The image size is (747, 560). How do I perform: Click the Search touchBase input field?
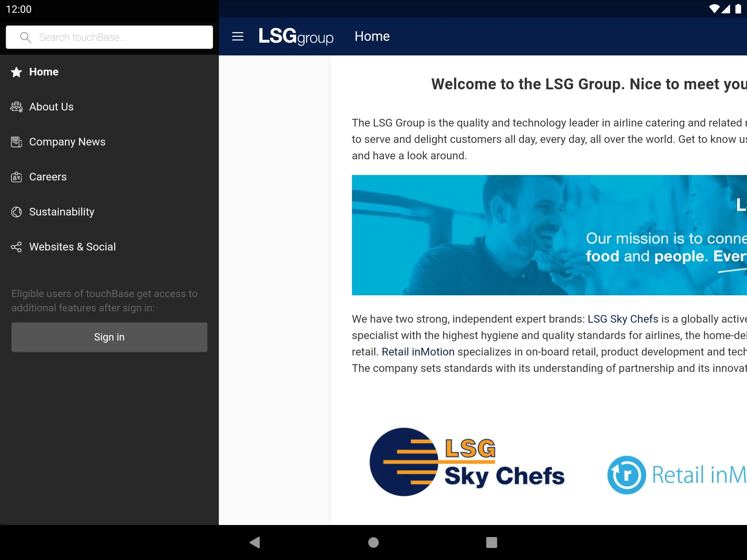(x=109, y=36)
